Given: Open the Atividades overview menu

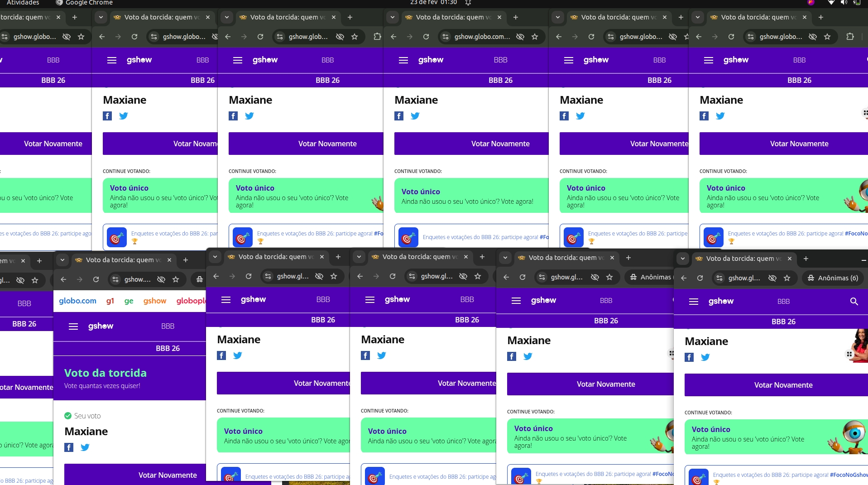Looking at the screenshot, I should click(23, 3).
